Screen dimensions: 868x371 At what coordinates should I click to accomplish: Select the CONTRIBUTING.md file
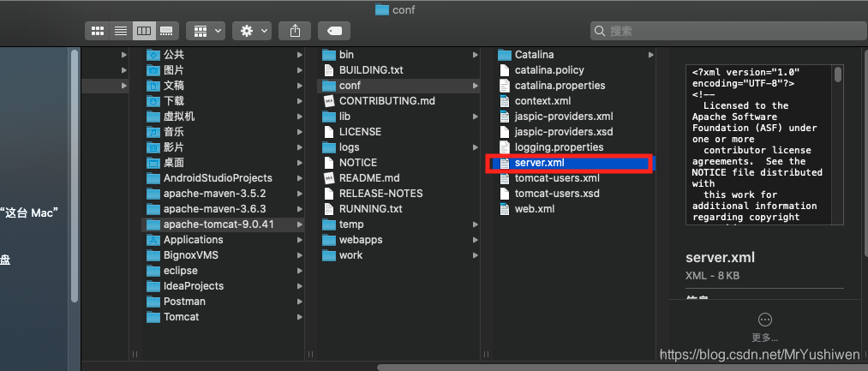click(399, 101)
